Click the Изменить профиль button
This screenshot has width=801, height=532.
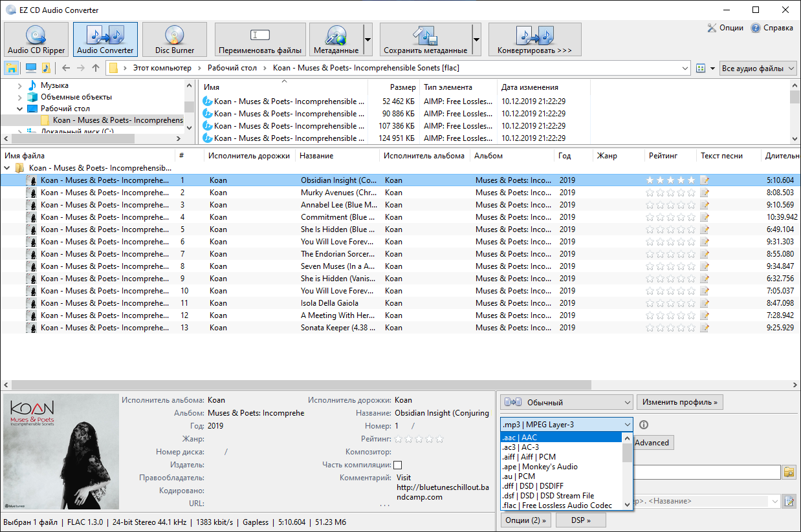pyautogui.click(x=679, y=402)
